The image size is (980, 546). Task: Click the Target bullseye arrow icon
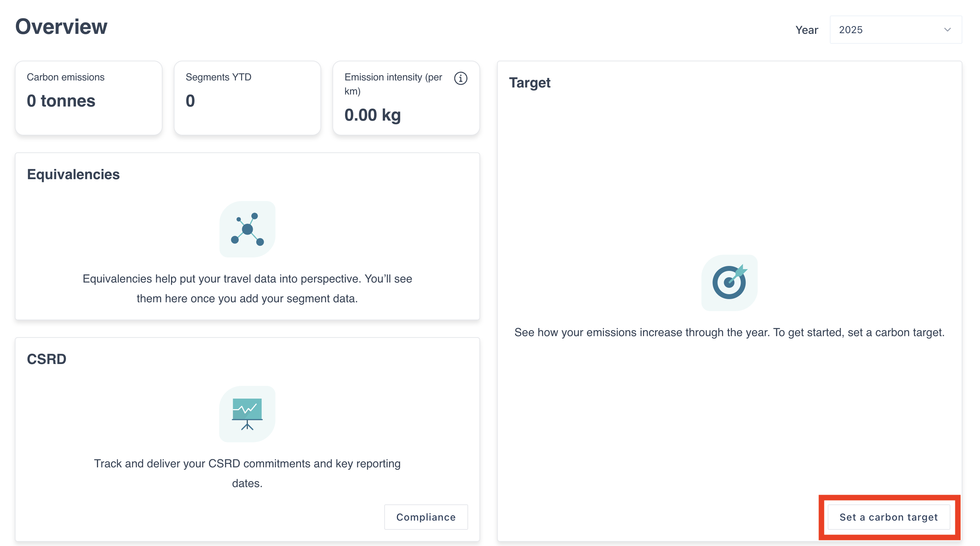[729, 282]
